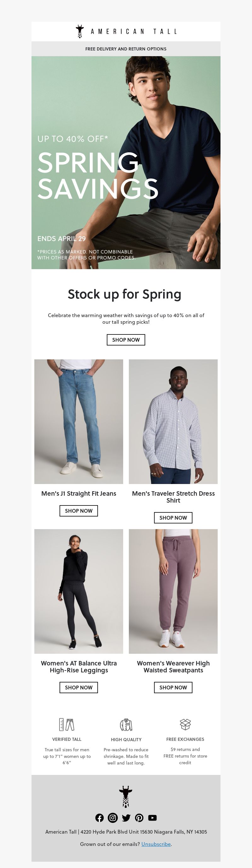Shop Now for Women's Wearever Sweatpants
Viewport: 252px width, 868px height.
173,688
